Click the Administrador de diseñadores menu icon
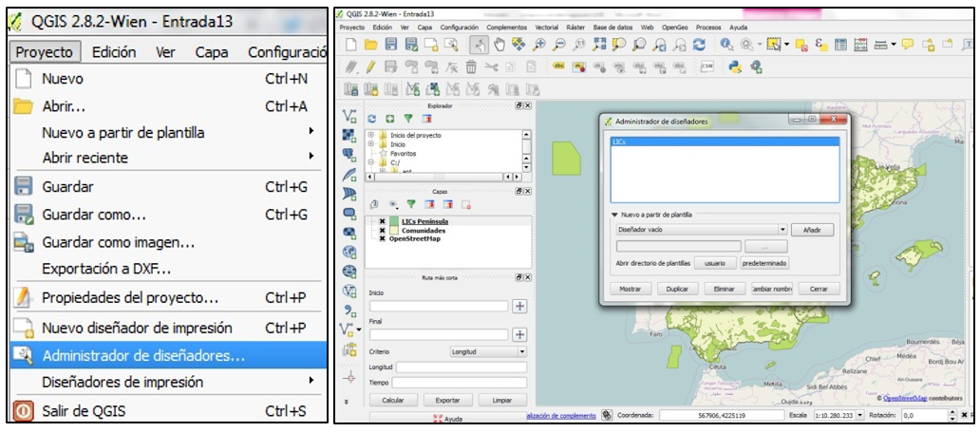The width and height of the screenshot is (980, 432). 24,356
